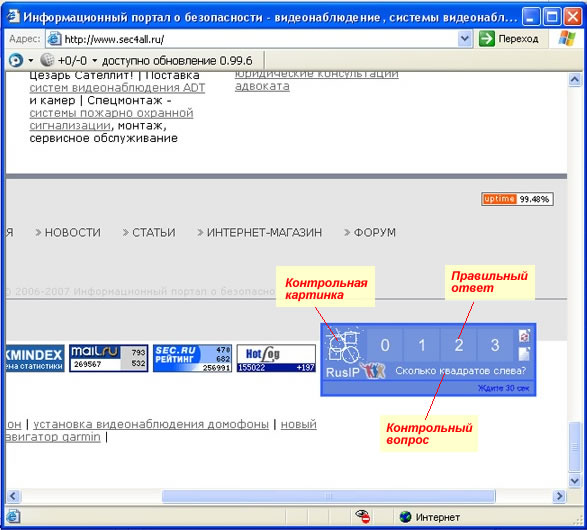Image resolution: width=587 pixels, height=530 pixels.
Task: Close the browser window
Action: coord(572,16)
